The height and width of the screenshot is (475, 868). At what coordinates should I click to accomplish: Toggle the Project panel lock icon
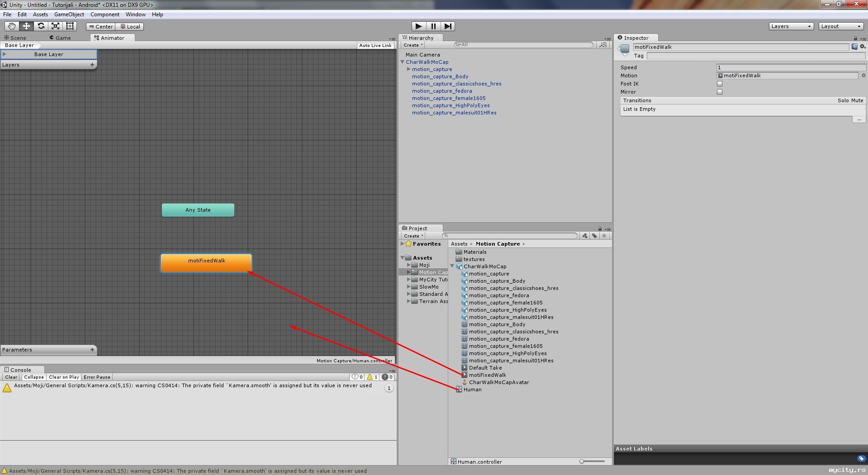[600, 228]
